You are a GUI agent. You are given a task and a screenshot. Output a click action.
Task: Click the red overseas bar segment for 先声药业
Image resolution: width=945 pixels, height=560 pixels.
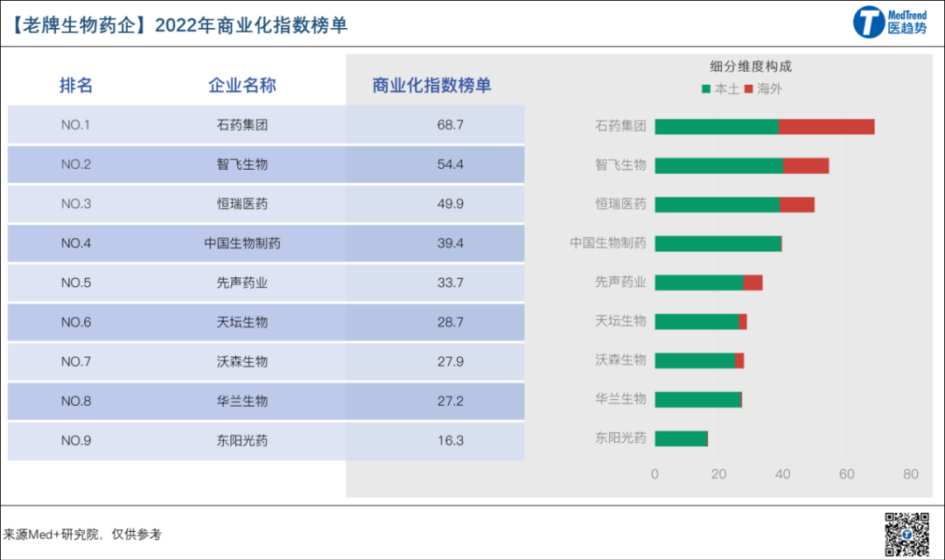[x=752, y=283]
